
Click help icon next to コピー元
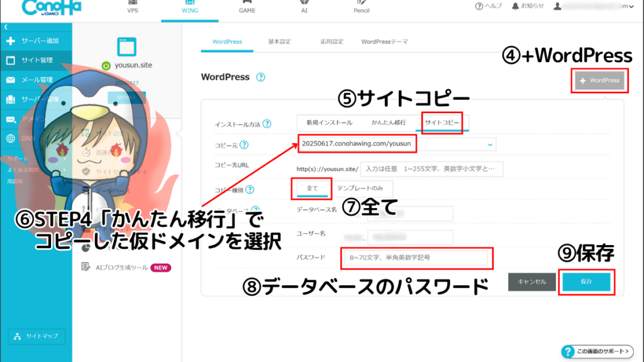click(244, 145)
